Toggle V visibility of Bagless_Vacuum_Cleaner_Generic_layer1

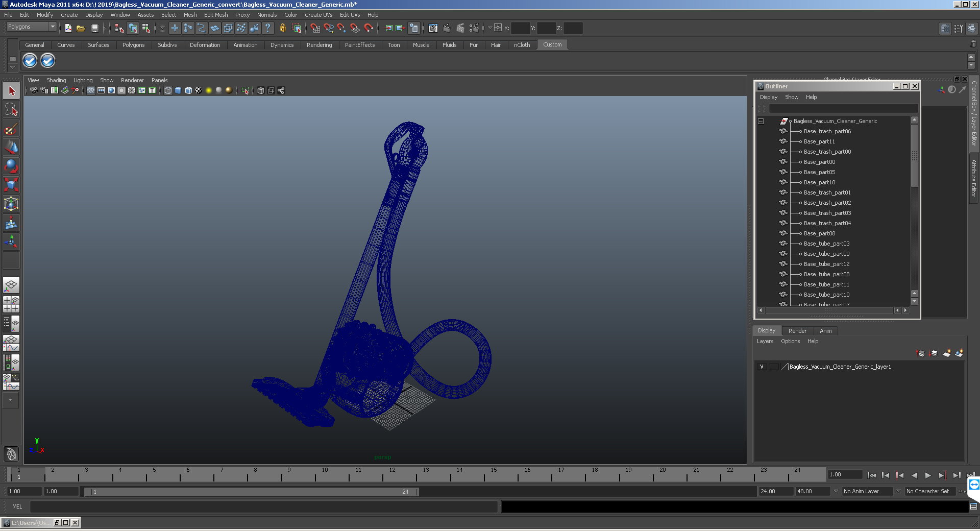762,367
